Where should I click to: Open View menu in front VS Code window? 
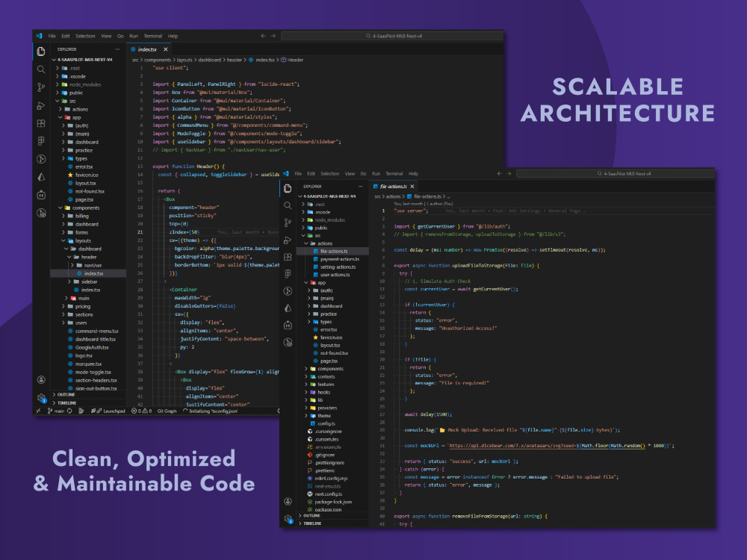(350, 173)
